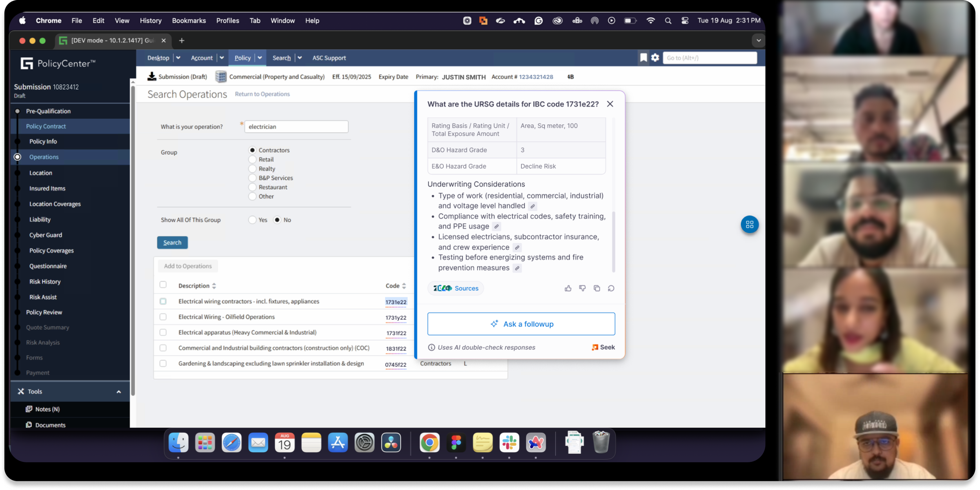Close the URSG details popup
The image size is (980, 490).
610,104
